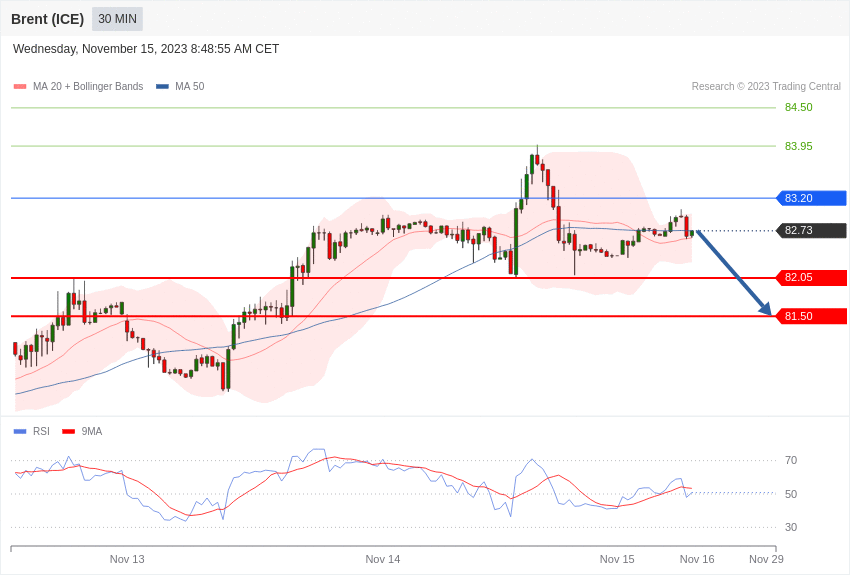
Task: Click the Nov 13 date axis label
Action: tap(127, 559)
